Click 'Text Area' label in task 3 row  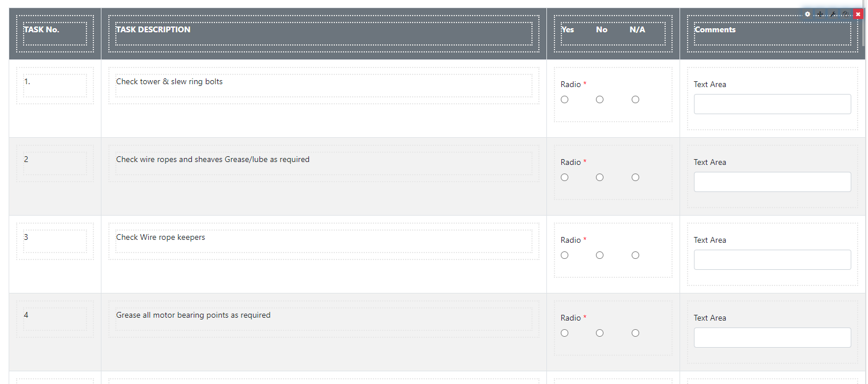pyautogui.click(x=710, y=240)
